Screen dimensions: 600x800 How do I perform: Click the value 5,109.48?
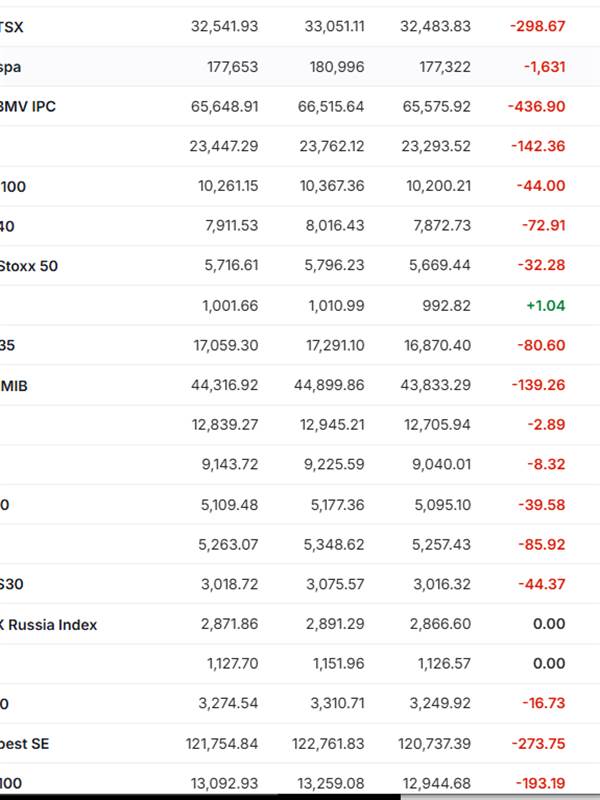pos(230,505)
